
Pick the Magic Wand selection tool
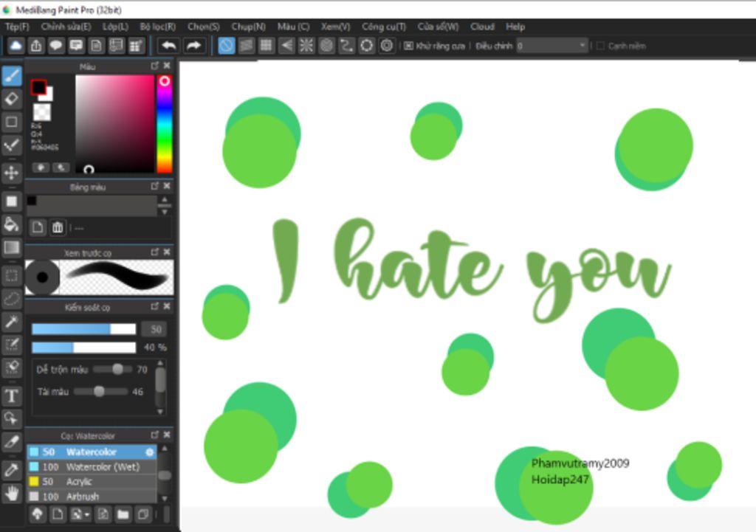pyautogui.click(x=12, y=321)
